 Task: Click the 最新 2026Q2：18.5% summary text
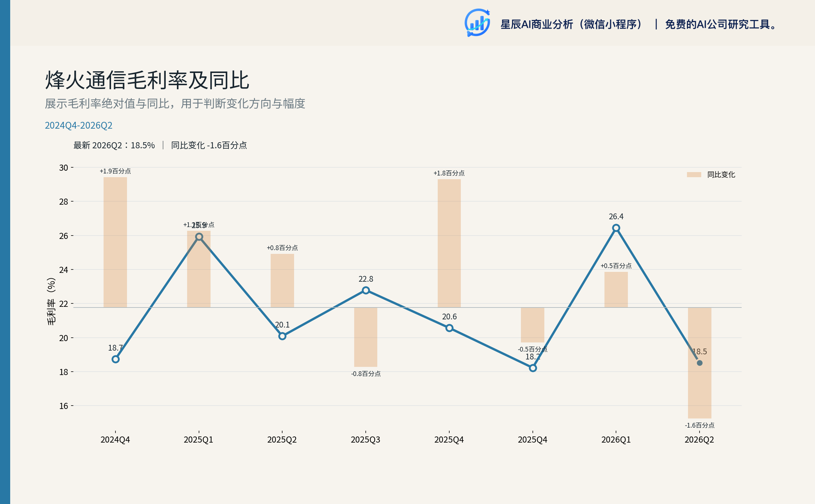(x=114, y=145)
